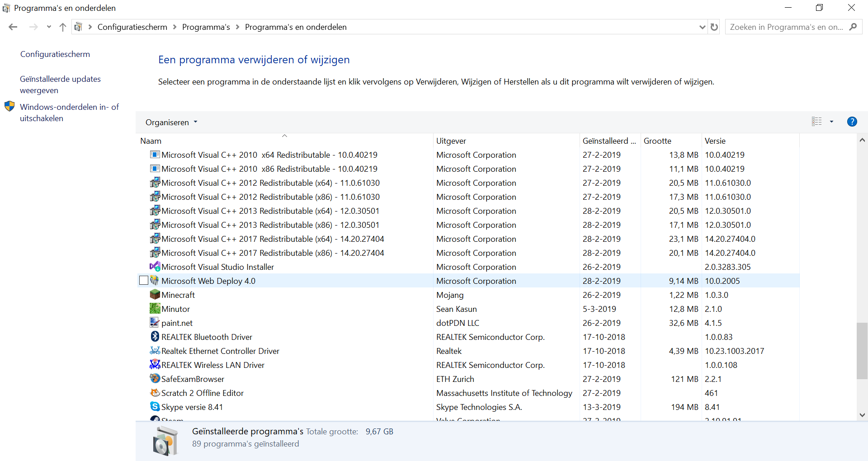This screenshot has width=868, height=461.
Task: Expand chevron after Programma's in breadcrumb
Action: point(237,27)
